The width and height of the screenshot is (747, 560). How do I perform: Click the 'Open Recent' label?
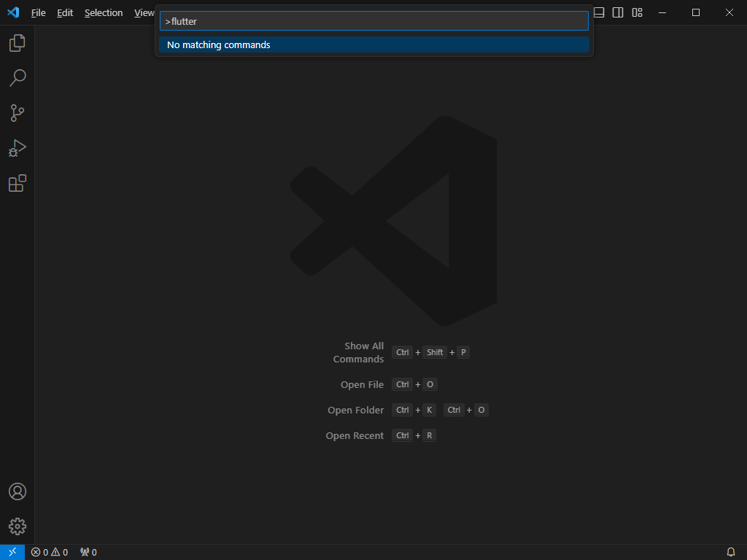[x=355, y=436]
